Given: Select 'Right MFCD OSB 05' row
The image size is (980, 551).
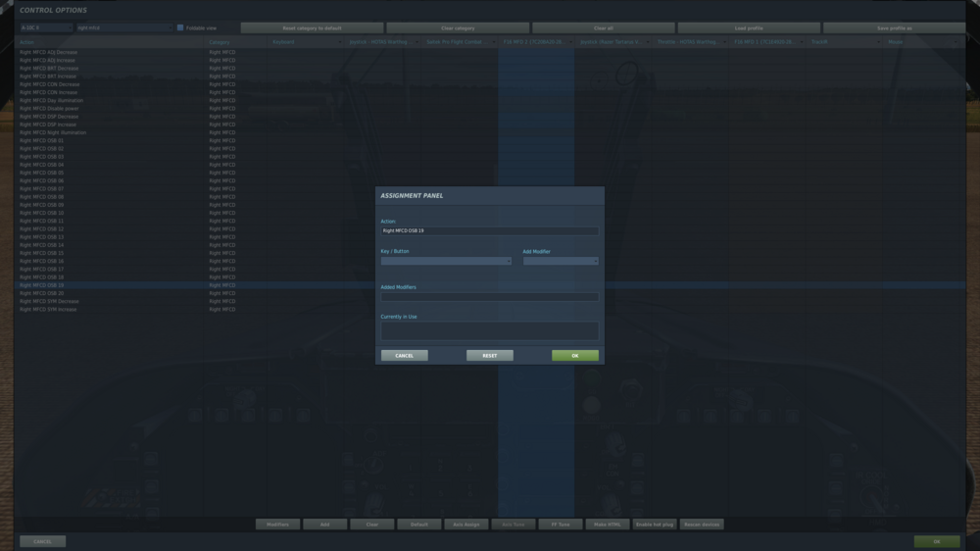Looking at the screenshot, I should (490, 173).
